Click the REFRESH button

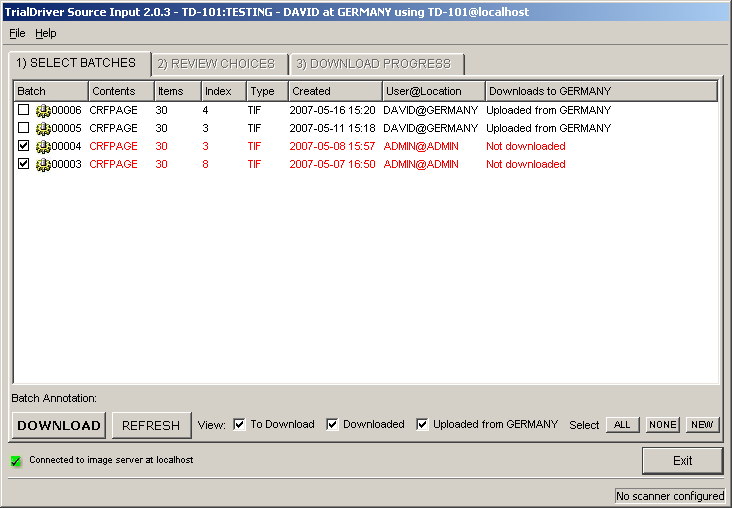[x=150, y=425]
